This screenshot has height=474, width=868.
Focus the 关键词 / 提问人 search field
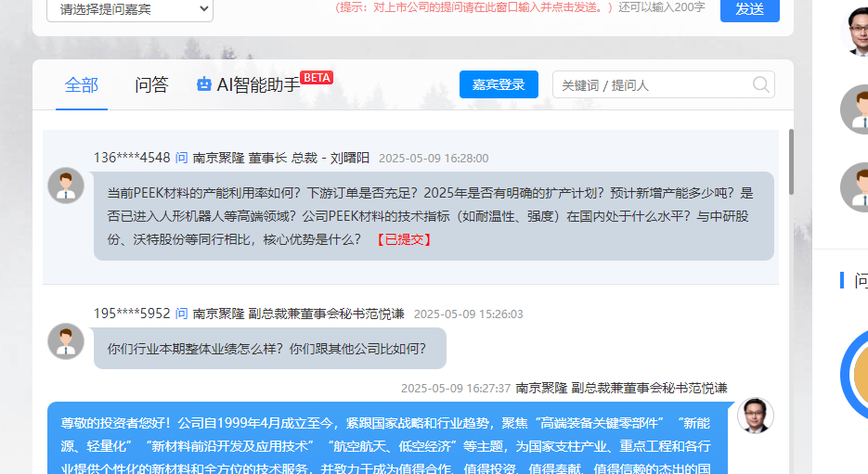(x=663, y=84)
